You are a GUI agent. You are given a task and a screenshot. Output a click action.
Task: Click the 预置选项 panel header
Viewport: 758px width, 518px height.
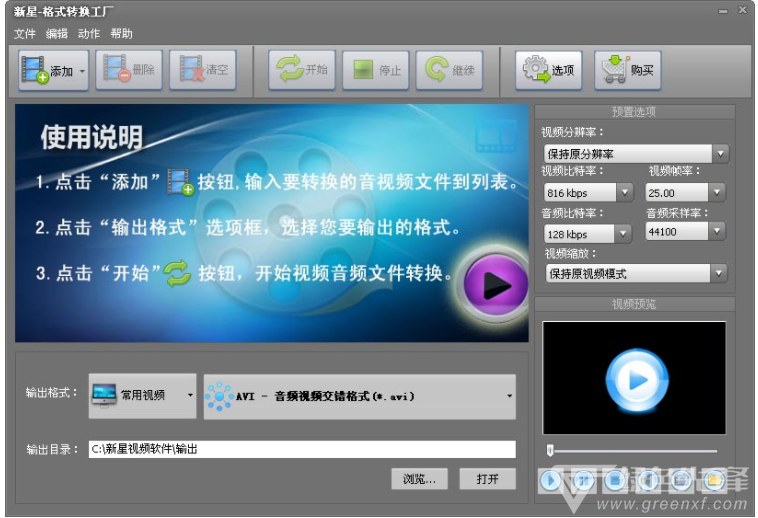pos(635,112)
